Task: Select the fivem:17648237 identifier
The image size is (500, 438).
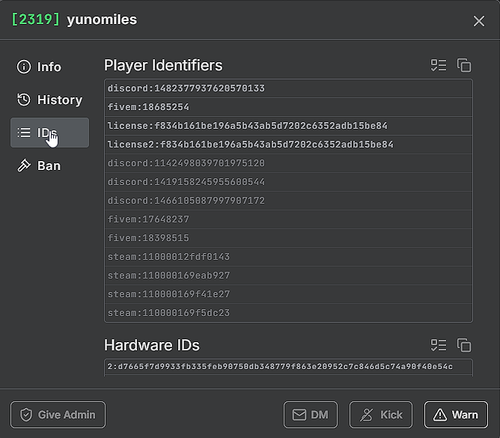Action: 288,219
